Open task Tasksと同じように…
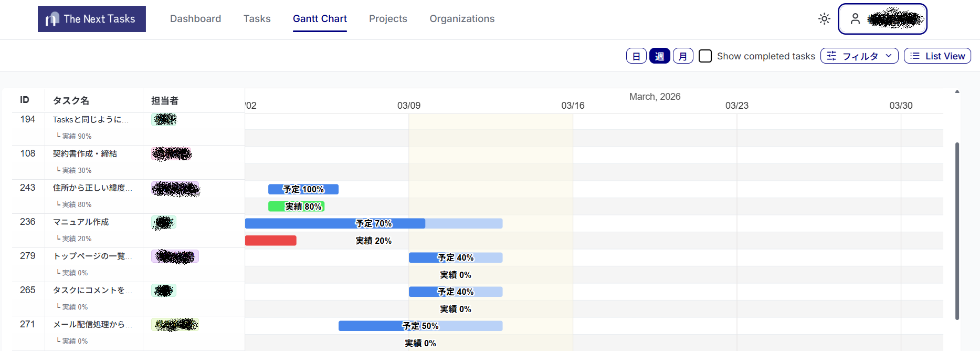This screenshot has height=351, width=980. click(x=91, y=120)
